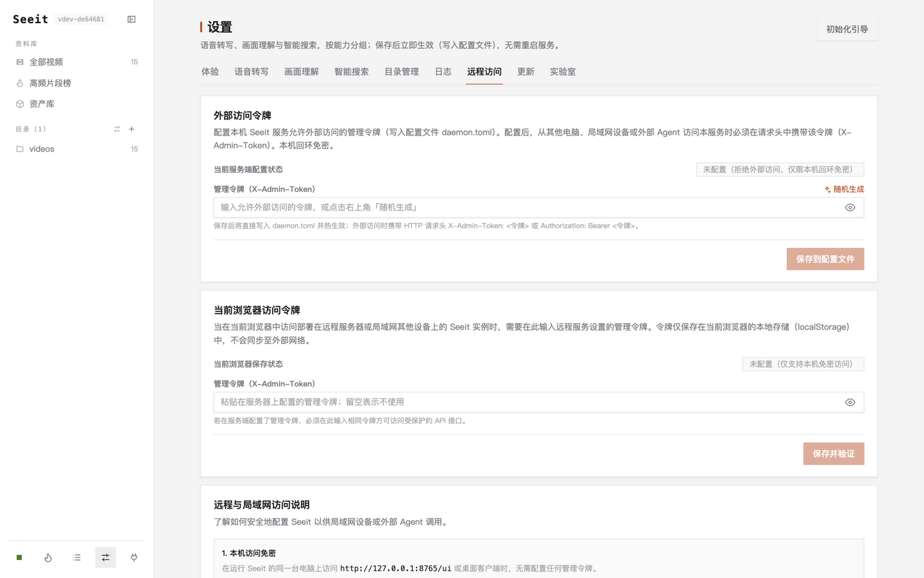Click the flame icon in the bottom bar
Screen dimensions: 924x578
pyautogui.click(x=48, y=557)
